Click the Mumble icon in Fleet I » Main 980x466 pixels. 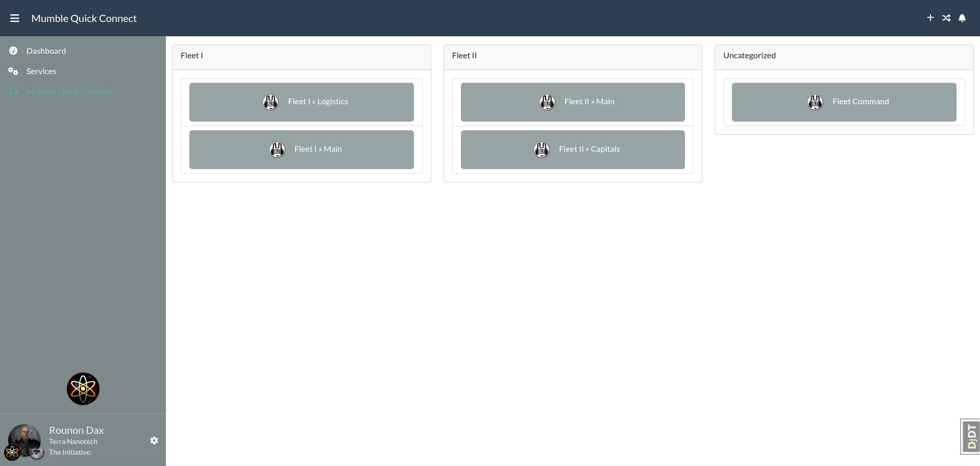tap(277, 150)
